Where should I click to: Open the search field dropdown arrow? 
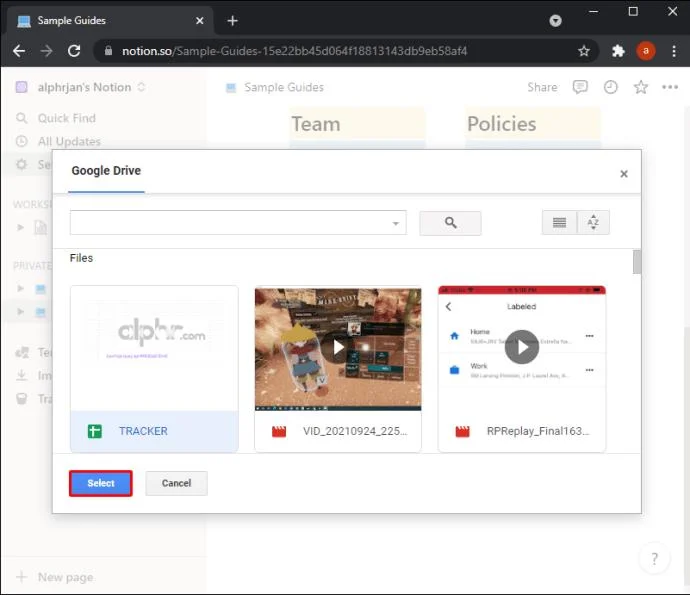[396, 223]
